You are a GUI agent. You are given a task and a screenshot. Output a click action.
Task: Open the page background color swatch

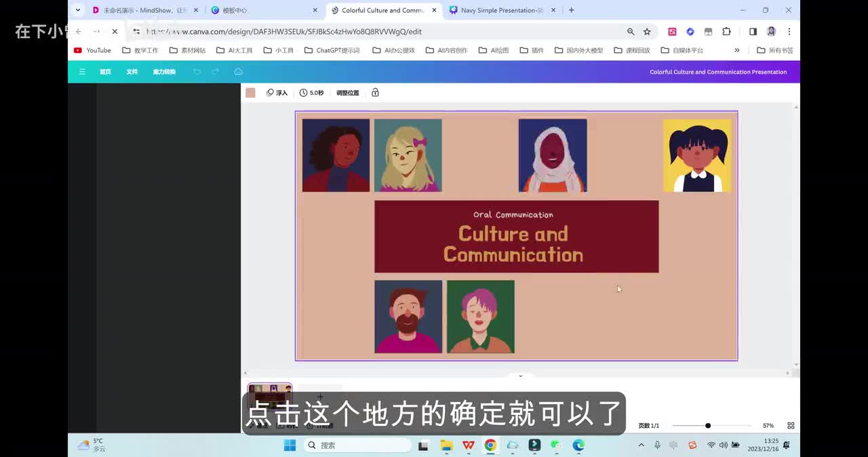point(250,93)
